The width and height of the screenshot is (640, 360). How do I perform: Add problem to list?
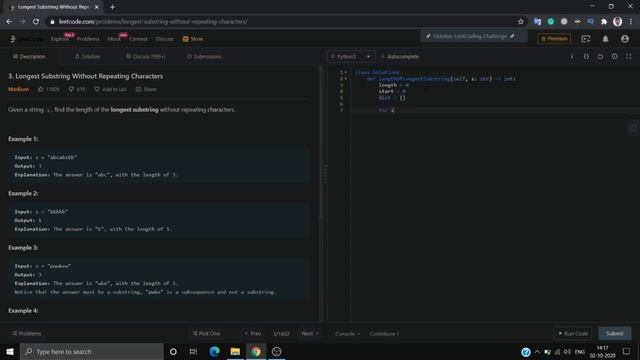110,89
